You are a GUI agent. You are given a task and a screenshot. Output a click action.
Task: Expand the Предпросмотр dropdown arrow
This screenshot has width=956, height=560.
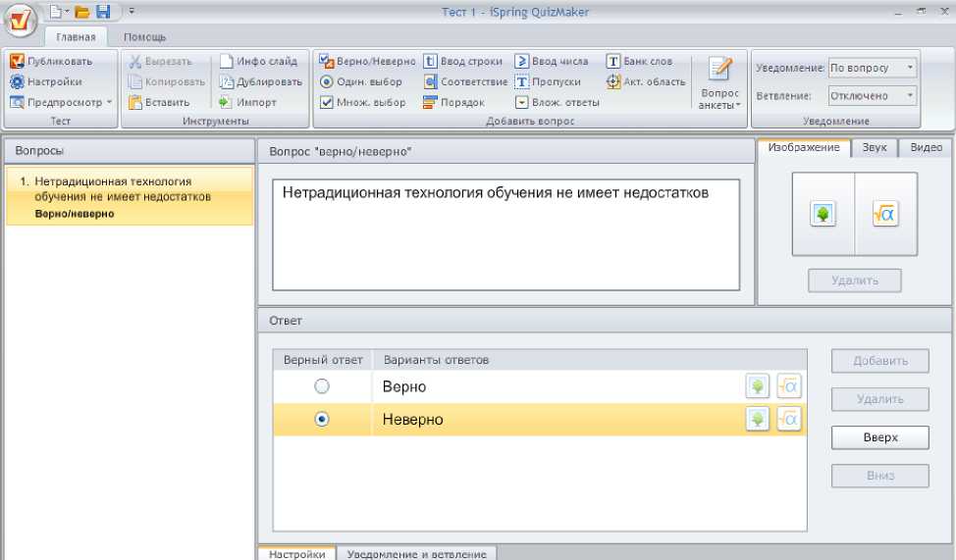[x=109, y=102]
